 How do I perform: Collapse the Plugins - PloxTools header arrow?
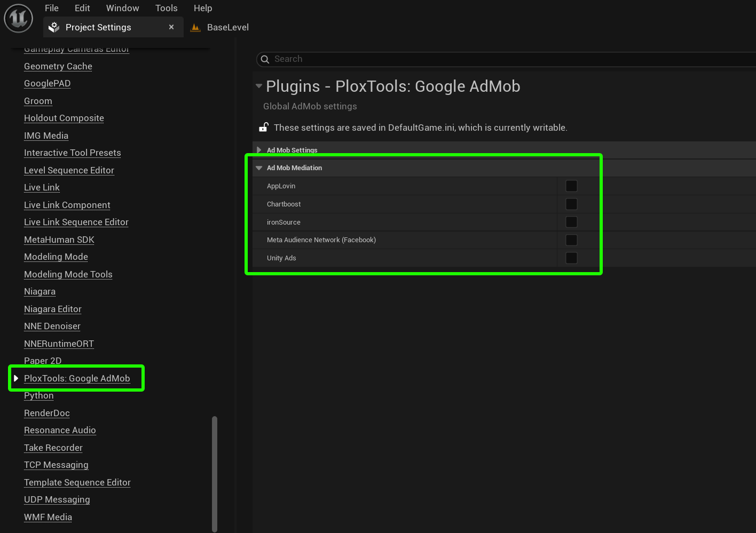tap(259, 86)
